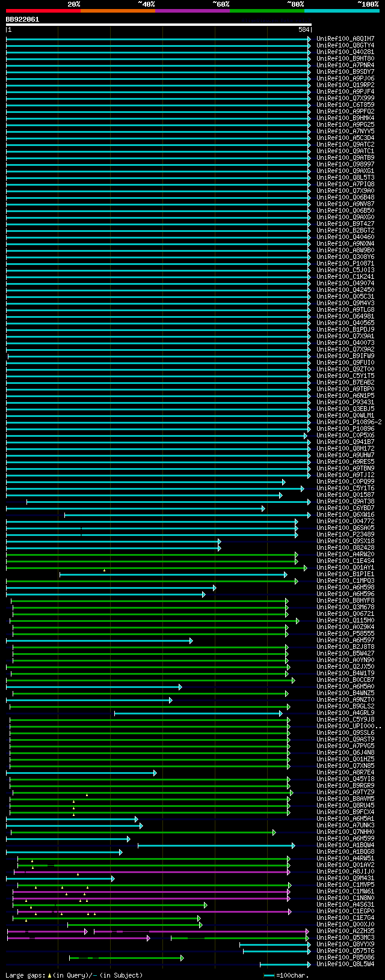385x980 pixels.
Task: Open hit UniRef100_Q40281
Action: point(345,52)
